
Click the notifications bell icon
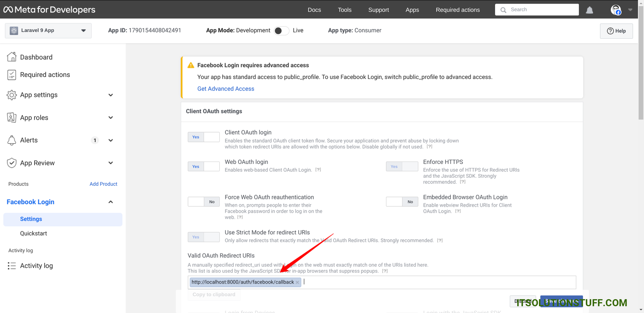(589, 10)
